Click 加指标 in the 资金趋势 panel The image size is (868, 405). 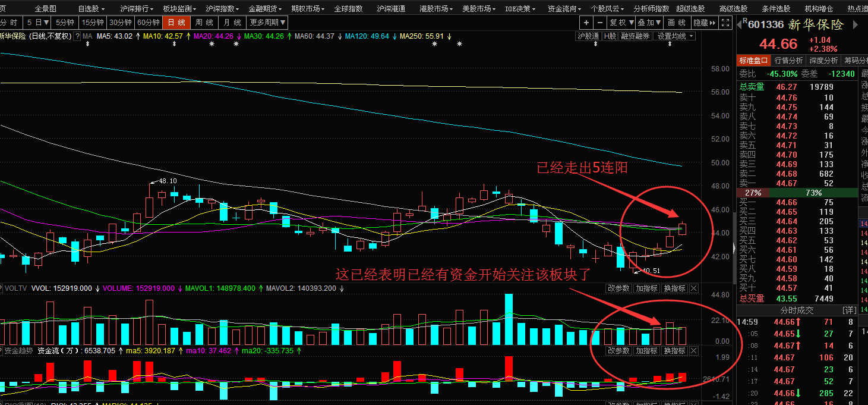(646, 351)
